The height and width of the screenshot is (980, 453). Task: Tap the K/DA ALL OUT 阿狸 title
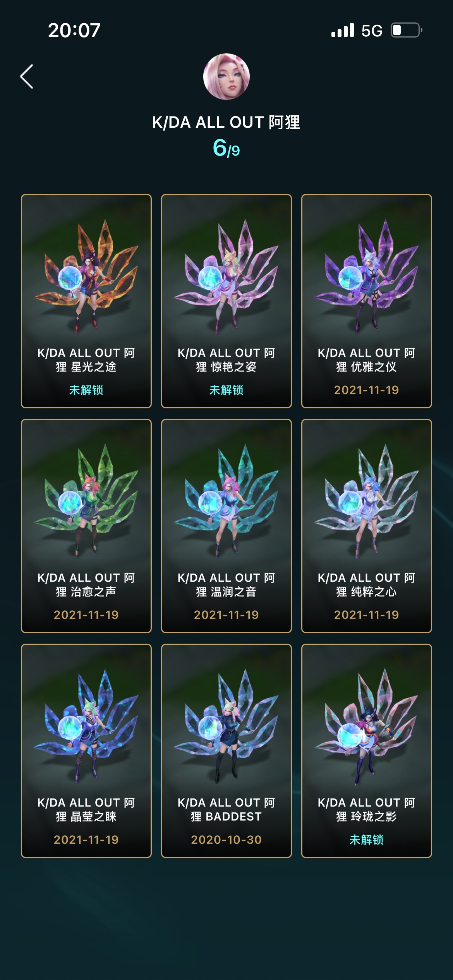point(226,122)
